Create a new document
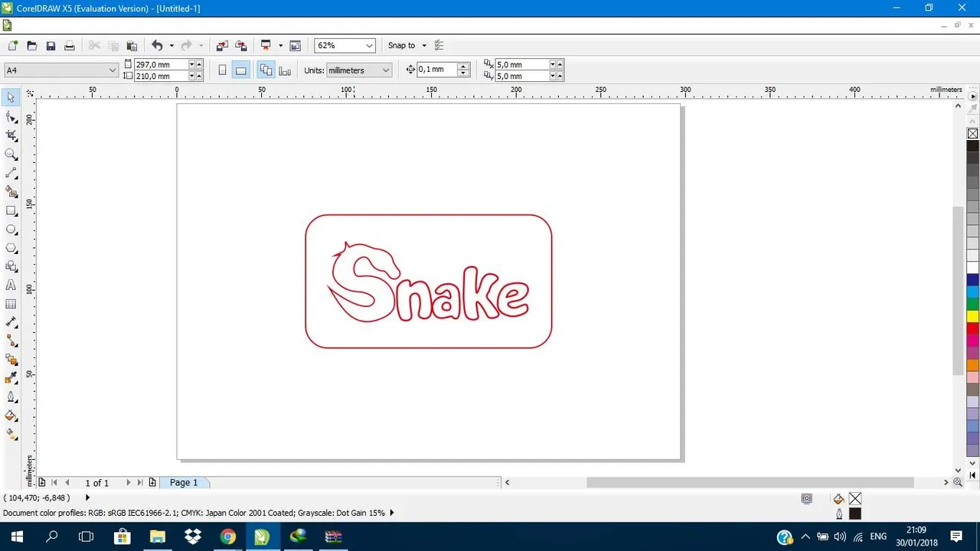Viewport: 980px width, 551px height. pyautogui.click(x=13, y=46)
